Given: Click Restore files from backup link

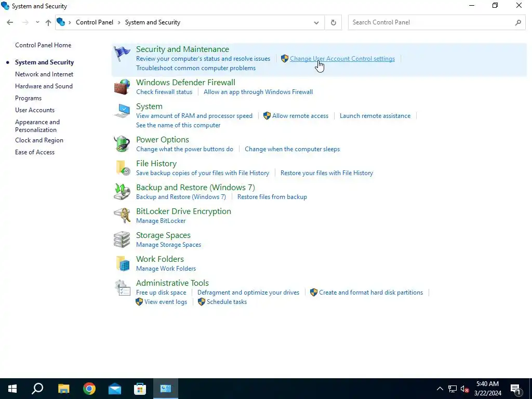Looking at the screenshot, I should pyautogui.click(x=272, y=197).
